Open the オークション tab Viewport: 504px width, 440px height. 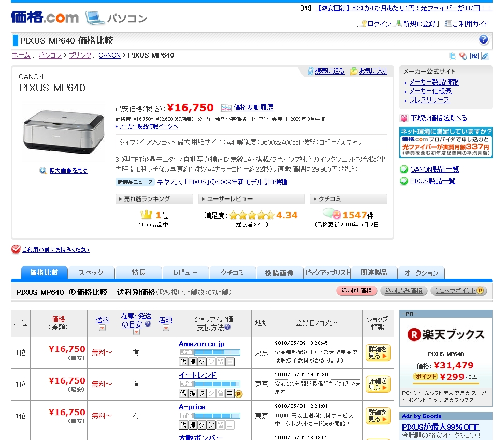[422, 273]
